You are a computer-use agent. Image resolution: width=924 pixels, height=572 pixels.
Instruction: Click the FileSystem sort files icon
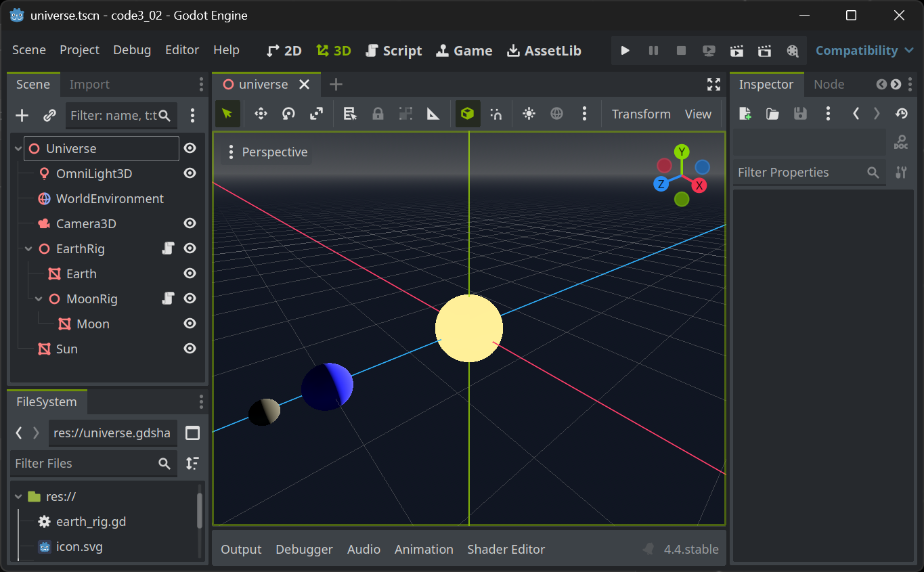(193, 464)
